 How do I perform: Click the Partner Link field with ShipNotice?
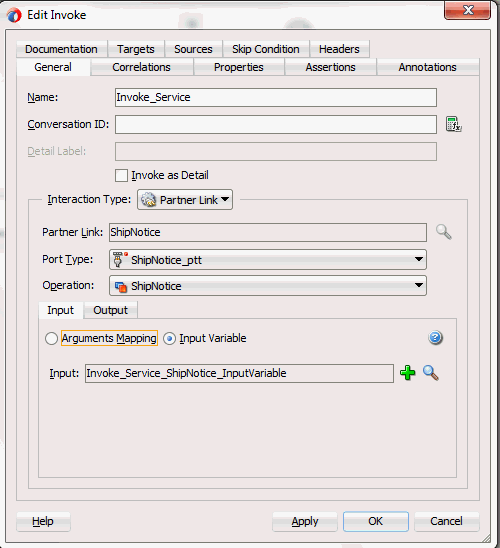point(268,232)
